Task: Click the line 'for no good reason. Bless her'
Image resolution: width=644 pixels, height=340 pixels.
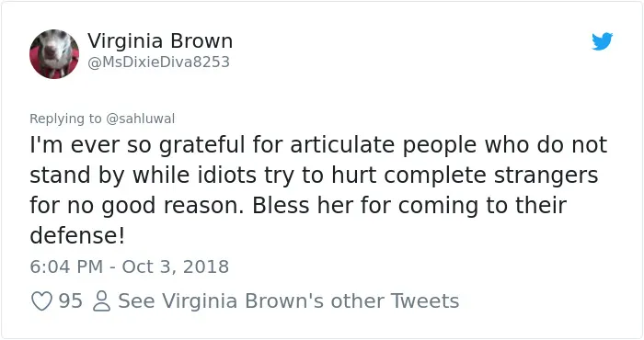Action: 298,206
